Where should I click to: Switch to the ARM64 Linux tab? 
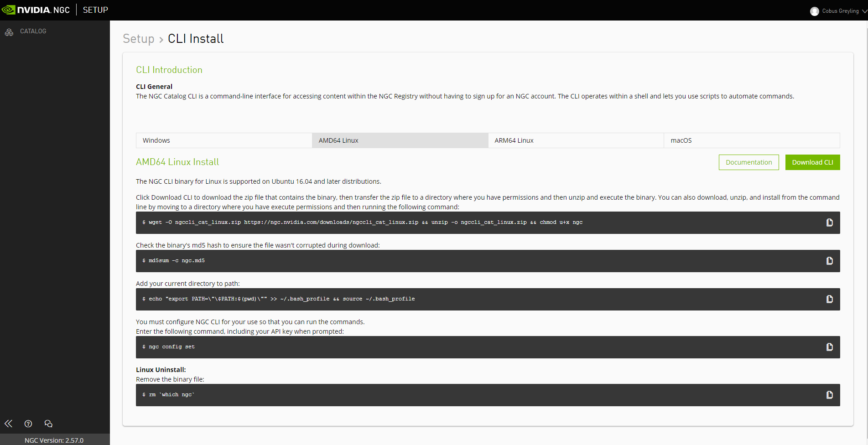[576, 140]
